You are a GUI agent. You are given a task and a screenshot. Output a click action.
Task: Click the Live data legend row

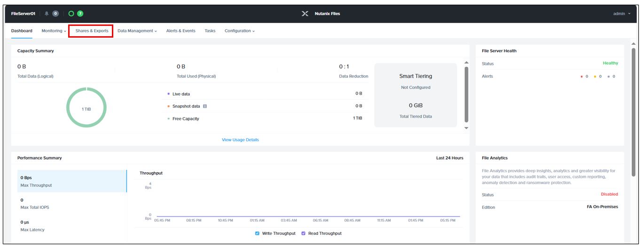pyautogui.click(x=265, y=94)
